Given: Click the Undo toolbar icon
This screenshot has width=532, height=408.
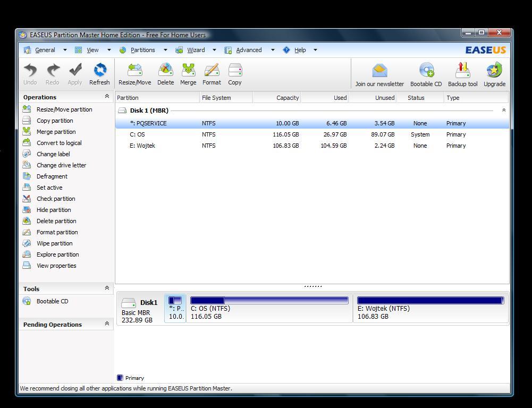Looking at the screenshot, I should point(30,74).
